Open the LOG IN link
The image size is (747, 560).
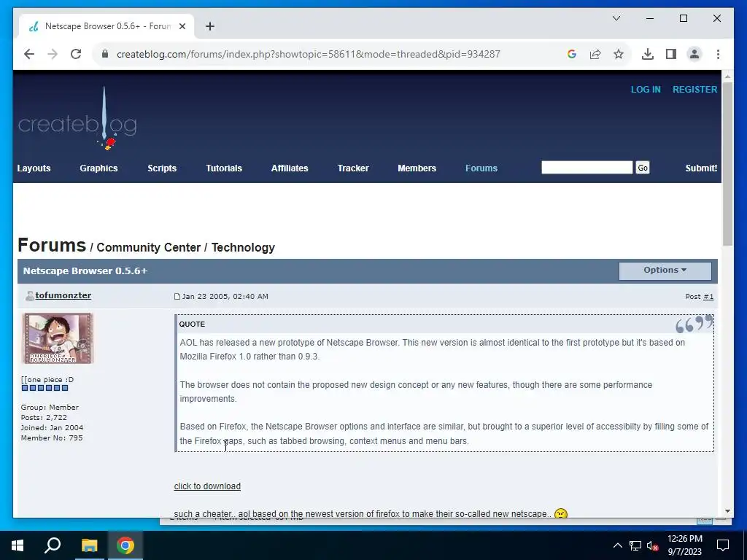coord(646,90)
